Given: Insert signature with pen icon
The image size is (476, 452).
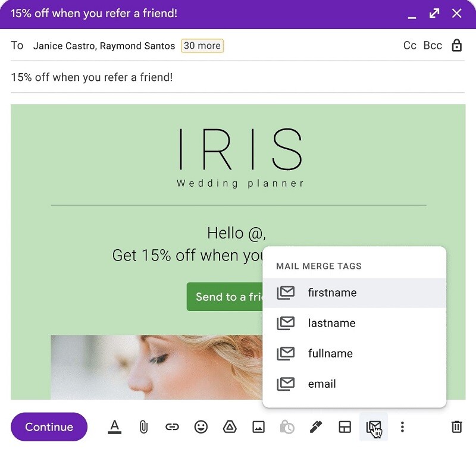Looking at the screenshot, I should pos(316,426).
